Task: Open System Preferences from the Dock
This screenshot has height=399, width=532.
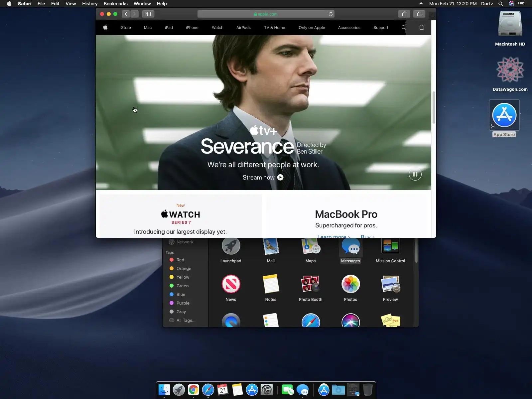Action: [x=267, y=390]
